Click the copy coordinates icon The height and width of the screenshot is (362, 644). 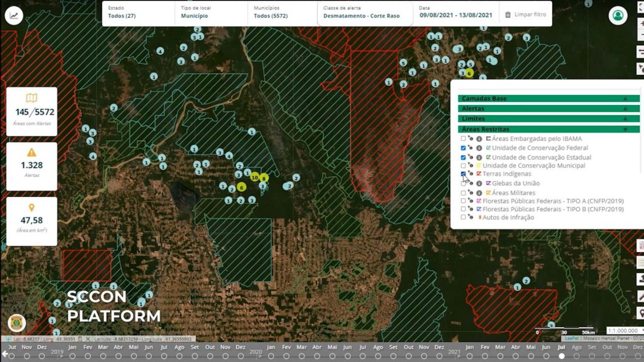pyautogui.click(x=80, y=339)
